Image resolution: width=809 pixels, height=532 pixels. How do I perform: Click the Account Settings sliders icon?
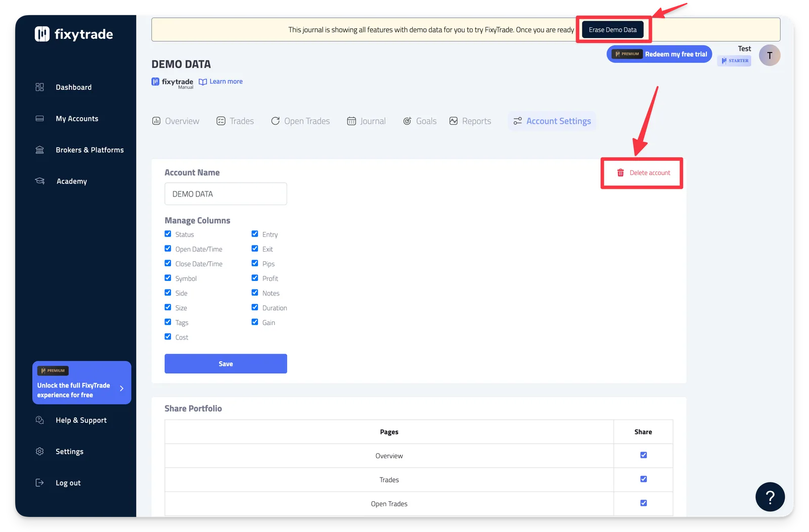click(518, 121)
